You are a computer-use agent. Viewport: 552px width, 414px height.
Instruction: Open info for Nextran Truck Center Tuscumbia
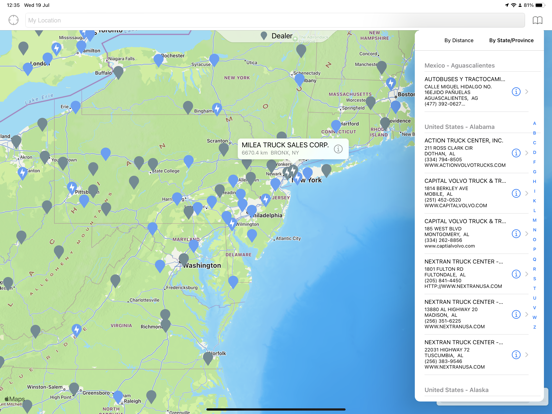point(516,355)
